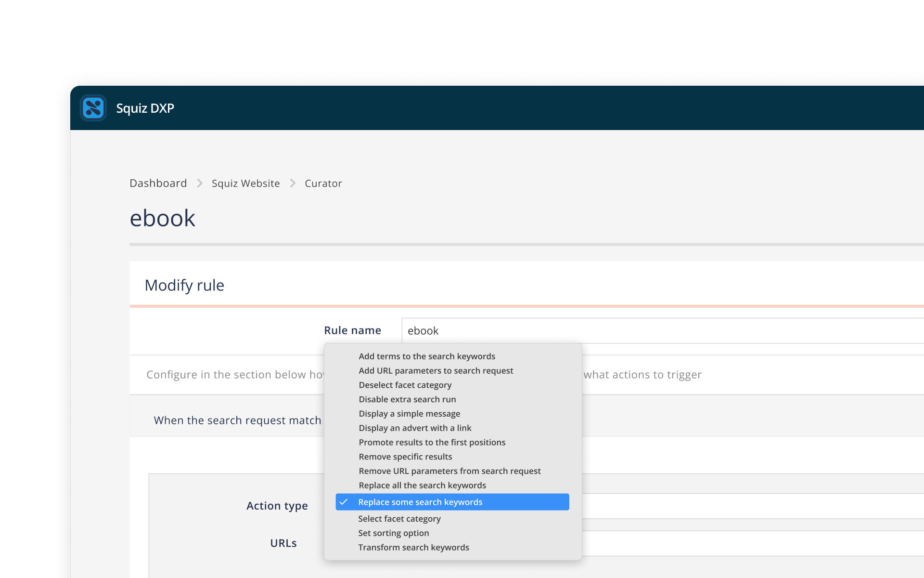Choose Add URL parameters to search request
Screen dimensions: 924x578
(436, 371)
